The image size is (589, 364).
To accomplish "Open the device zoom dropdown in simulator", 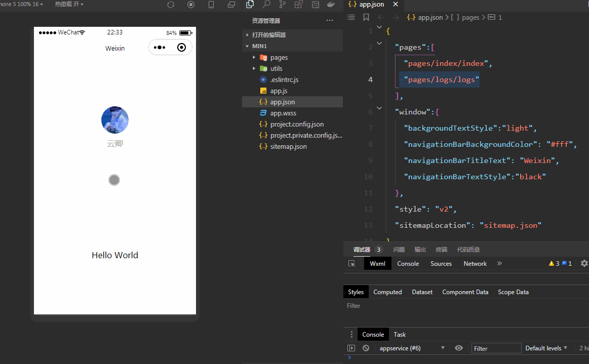I will point(21,4).
